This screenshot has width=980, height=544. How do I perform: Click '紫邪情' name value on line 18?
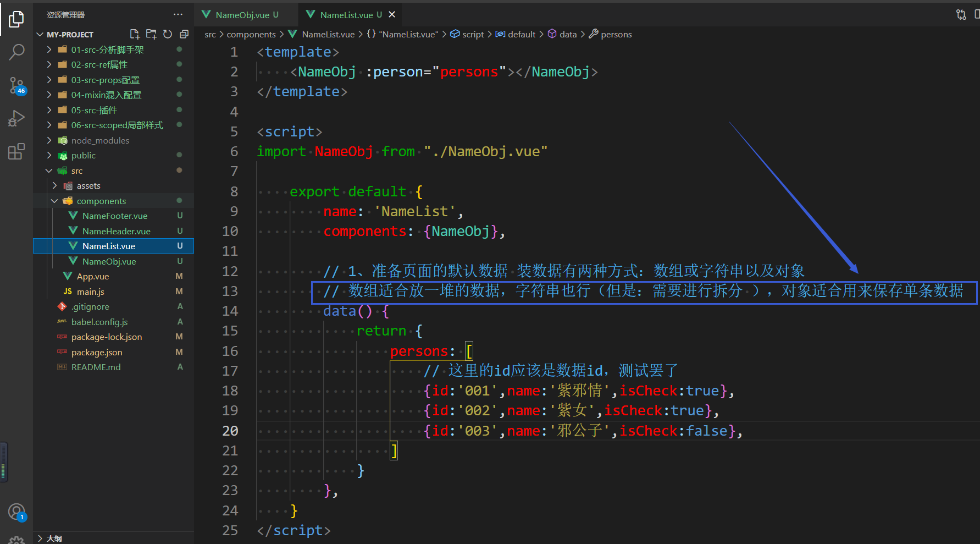click(580, 391)
